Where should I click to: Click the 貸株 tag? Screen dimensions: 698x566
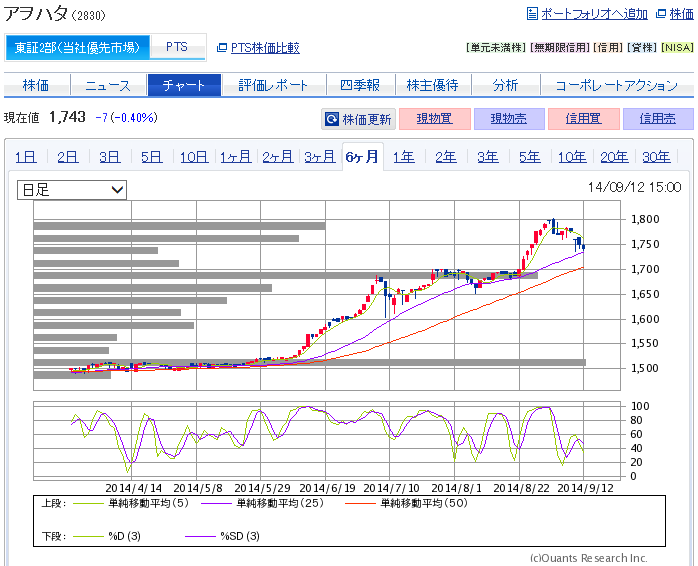[641, 48]
